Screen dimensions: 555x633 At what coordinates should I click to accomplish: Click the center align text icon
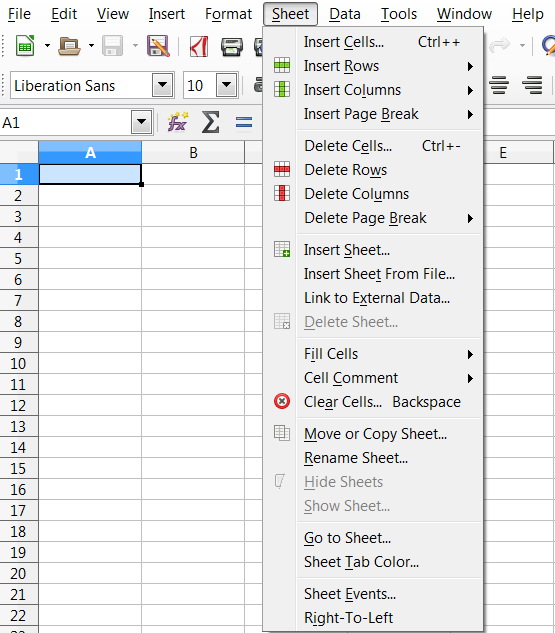click(499, 85)
